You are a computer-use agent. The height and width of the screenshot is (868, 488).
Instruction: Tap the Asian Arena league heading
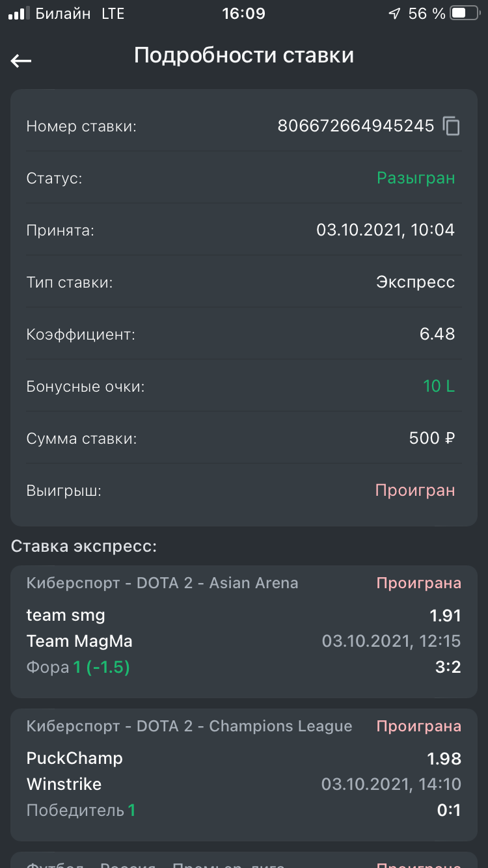tap(162, 583)
